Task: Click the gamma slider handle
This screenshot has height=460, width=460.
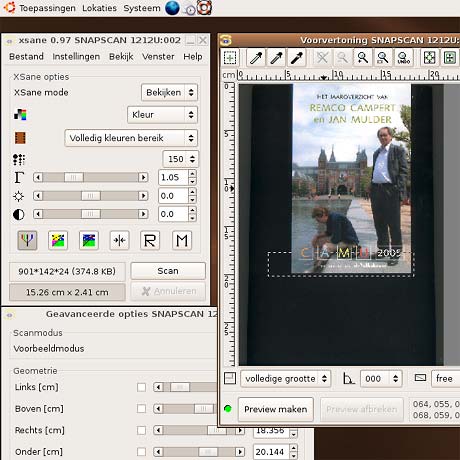Action: 74,177
